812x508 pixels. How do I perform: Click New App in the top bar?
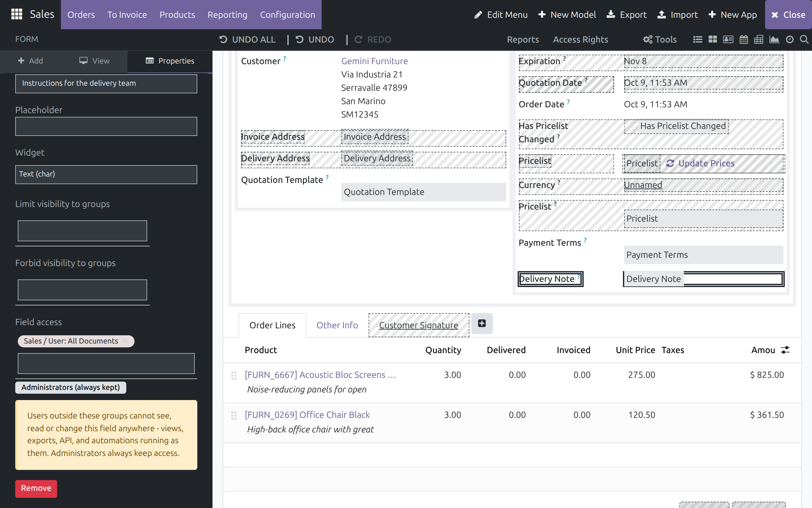(x=732, y=15)
